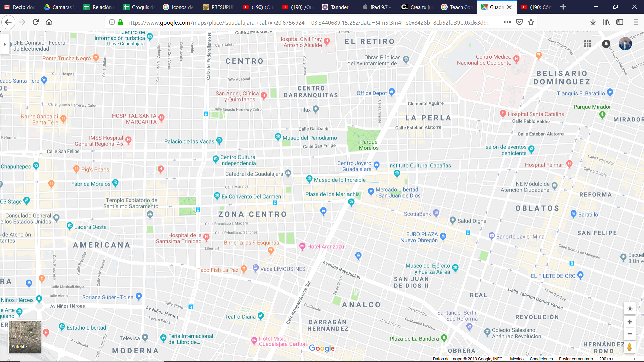Click the Instituto Cultural Cabañas label
This screenshot has width=644, height=362.
(420, 166)
